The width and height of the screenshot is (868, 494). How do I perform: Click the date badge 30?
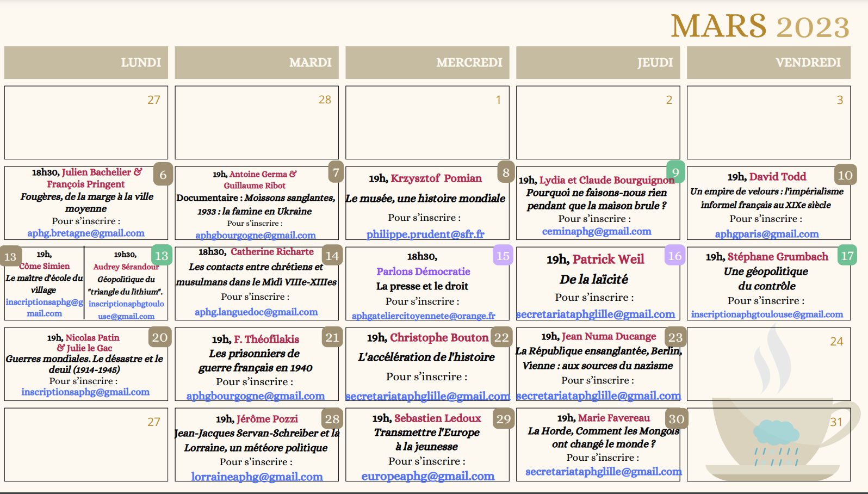(x=676, y=418)
